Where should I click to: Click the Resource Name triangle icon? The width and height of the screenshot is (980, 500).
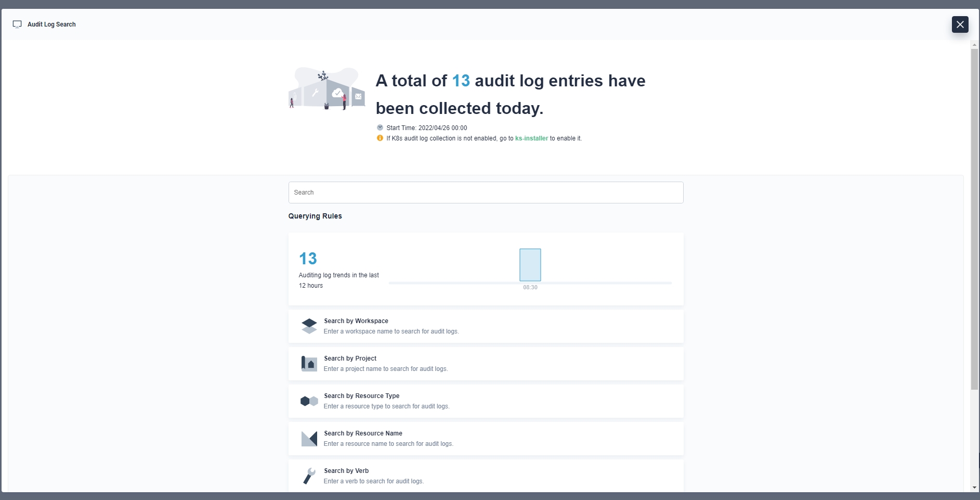point(309,439)
